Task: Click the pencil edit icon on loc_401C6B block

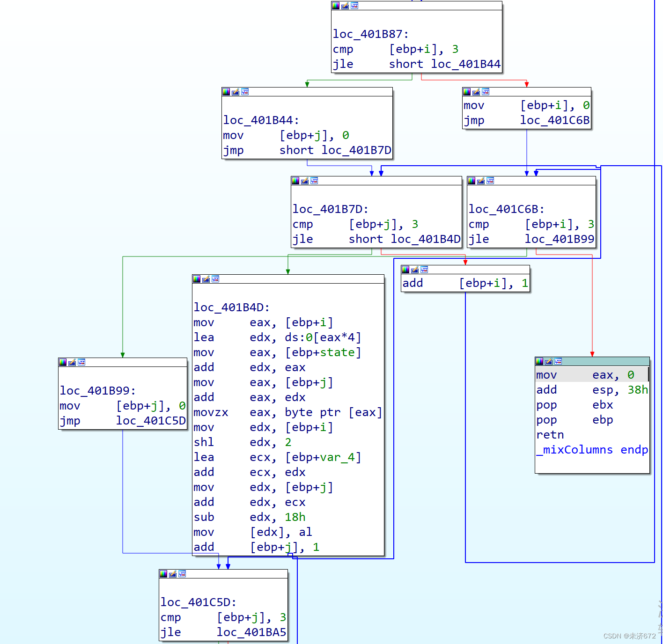Action: click(x=481, y=181)
